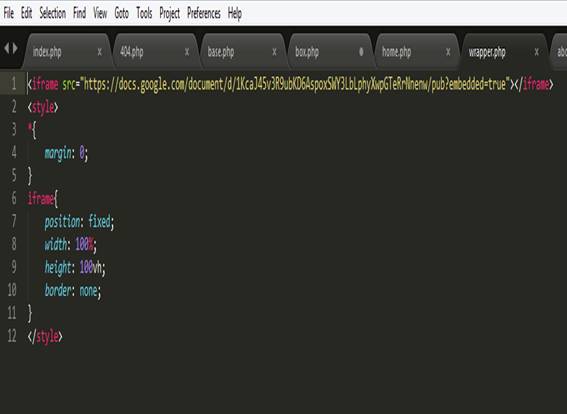Close the index.php tab
567x414 pixels.
(x=99, y=52)
